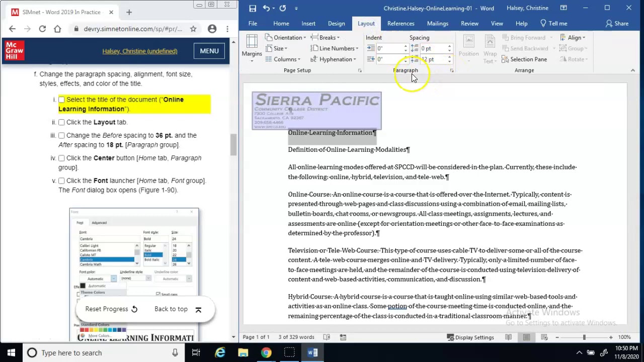
Task: Click Reset Progress in SIMnet
Action: 111,309
